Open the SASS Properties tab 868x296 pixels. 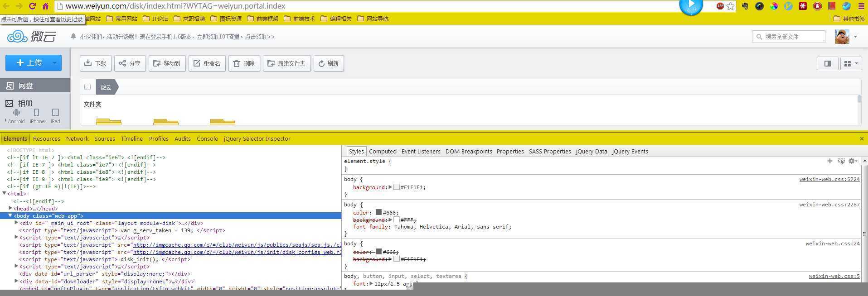(550, 152)
